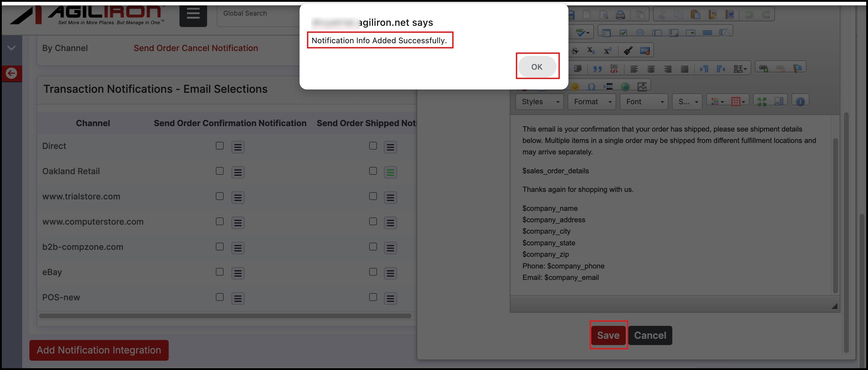Viewport: 868px width, 370px height.
Task: Click the Block Quote icon
Action: (597, 69)
